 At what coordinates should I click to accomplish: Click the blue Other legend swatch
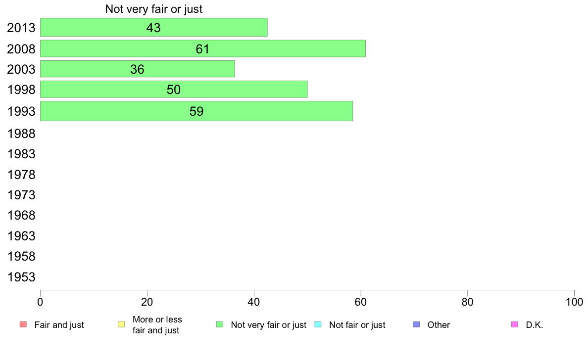pos(416,324)
